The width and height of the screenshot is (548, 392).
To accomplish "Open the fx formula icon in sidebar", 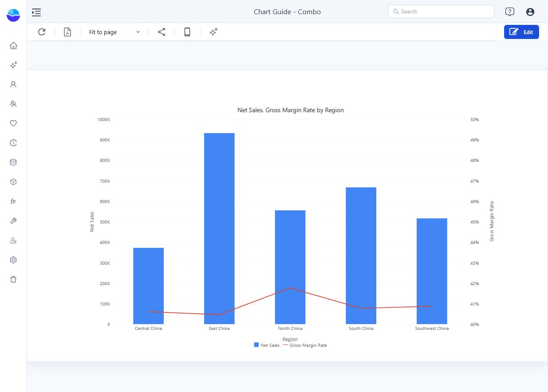I will (13, 201).
